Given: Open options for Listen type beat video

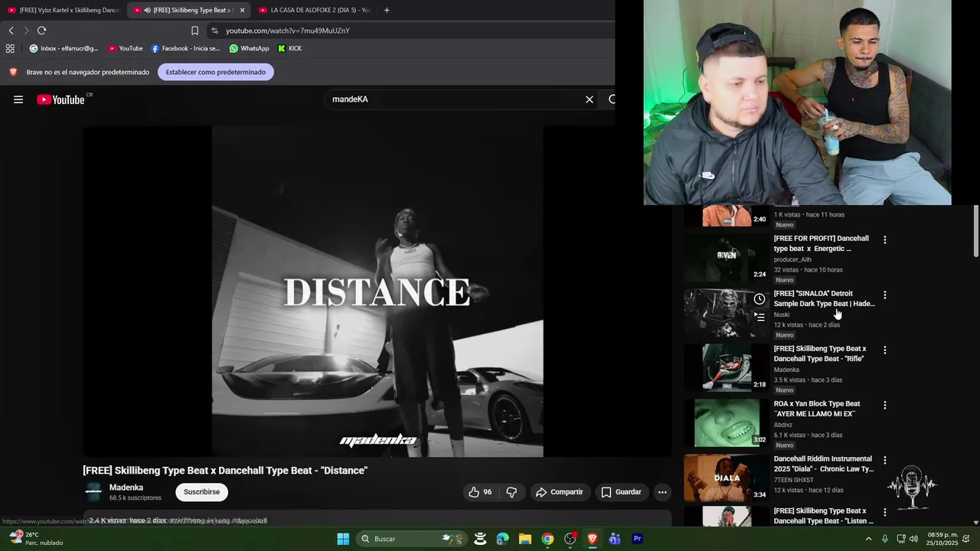Looking at the screenshot, I should pyautogui.click(x=885, y=512).
